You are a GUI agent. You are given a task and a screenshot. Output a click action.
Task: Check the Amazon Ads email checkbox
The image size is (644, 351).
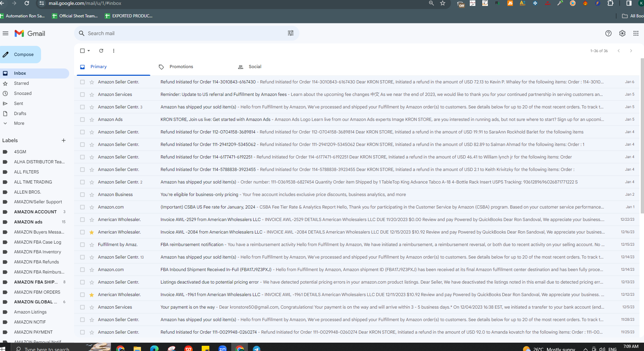82,120
